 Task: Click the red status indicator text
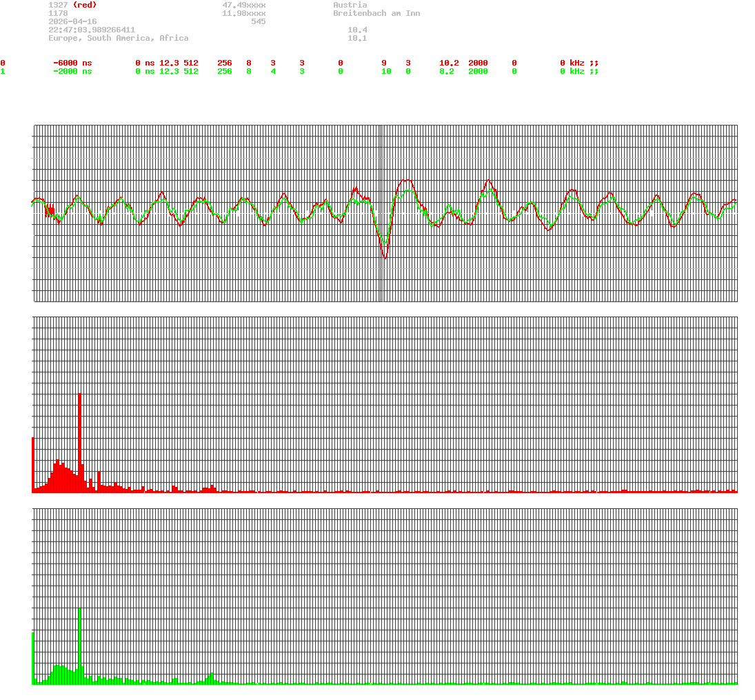[x=85, y=5]
